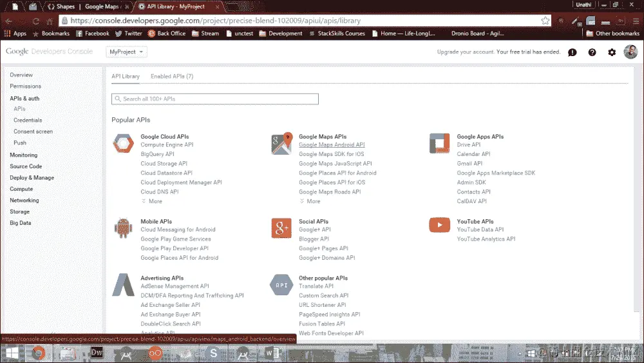Go back with the browser back arrow

coord(8,21)
